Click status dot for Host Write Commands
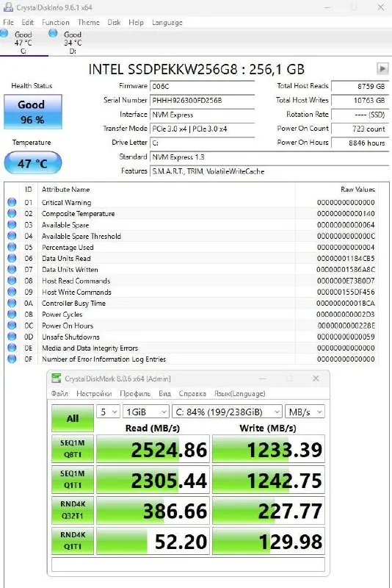This screenshot has height=588, width=392. (x=12, y=292)
